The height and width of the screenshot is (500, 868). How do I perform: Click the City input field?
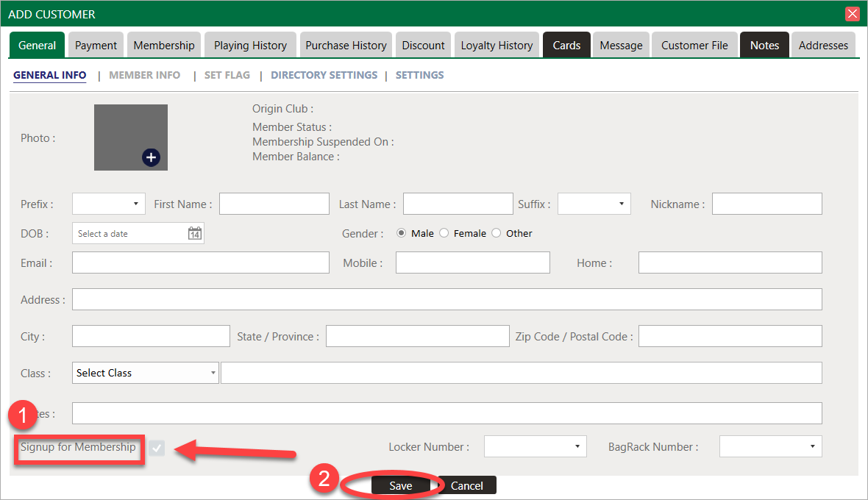pyautogui.click(x=151, y=336)
